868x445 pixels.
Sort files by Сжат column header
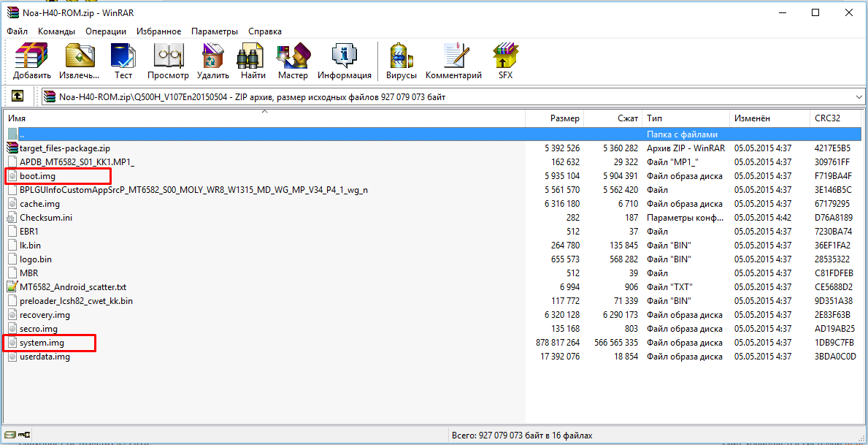pos(612,118)
